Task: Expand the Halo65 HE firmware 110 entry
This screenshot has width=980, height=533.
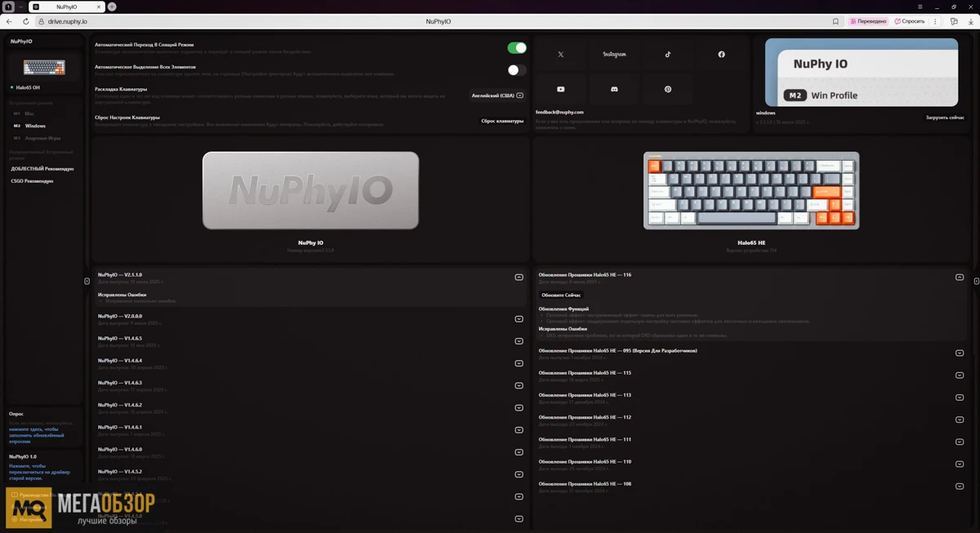Action: 960,464
